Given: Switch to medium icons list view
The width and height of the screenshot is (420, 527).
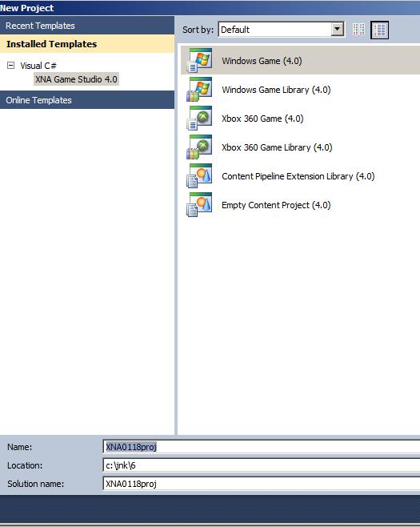Looking at the screenshot, I should coord(379,30).
